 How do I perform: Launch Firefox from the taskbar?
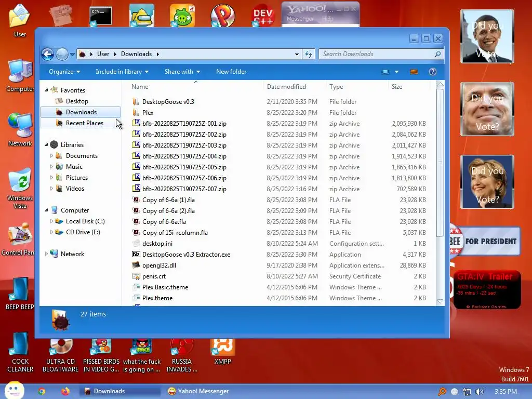pyautogui.click(x=65, y=391)
